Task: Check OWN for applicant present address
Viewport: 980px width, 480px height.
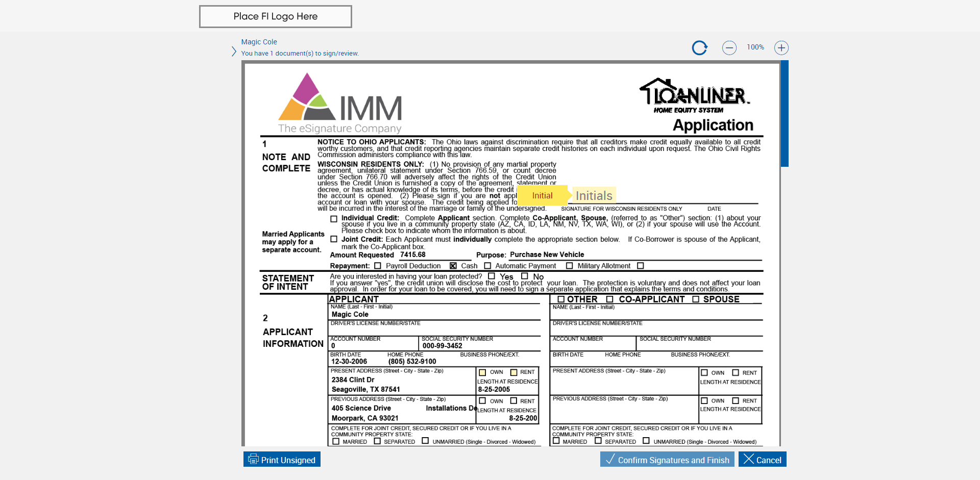Action: [x=482, y=372]
